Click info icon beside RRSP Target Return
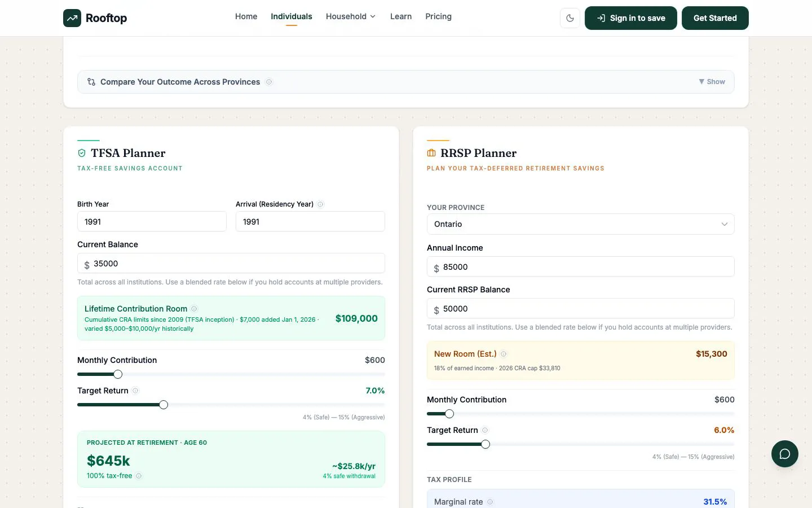This screenshot has height=508, width=812. pos(485,430)
